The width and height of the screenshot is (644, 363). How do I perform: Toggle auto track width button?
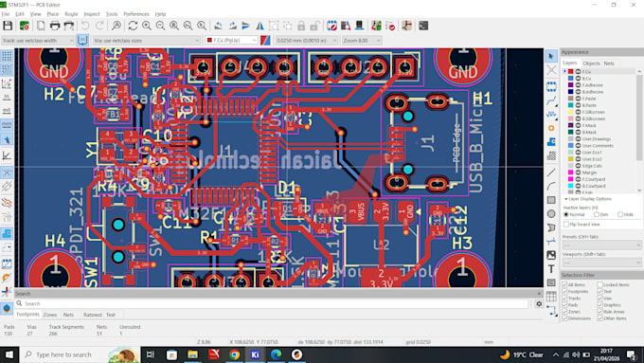(82, 41)
